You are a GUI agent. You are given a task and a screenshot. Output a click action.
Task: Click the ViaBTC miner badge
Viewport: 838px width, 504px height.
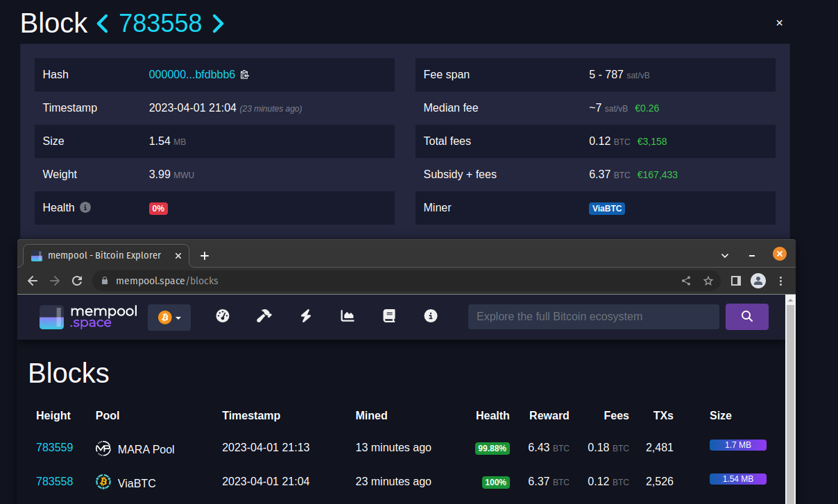pyautogui.click(x=606, y=208)
